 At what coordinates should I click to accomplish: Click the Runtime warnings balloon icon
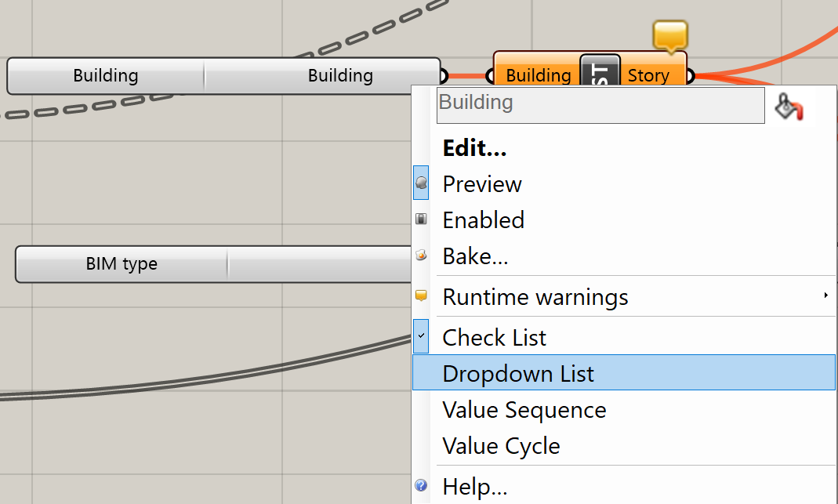point(421,296)
